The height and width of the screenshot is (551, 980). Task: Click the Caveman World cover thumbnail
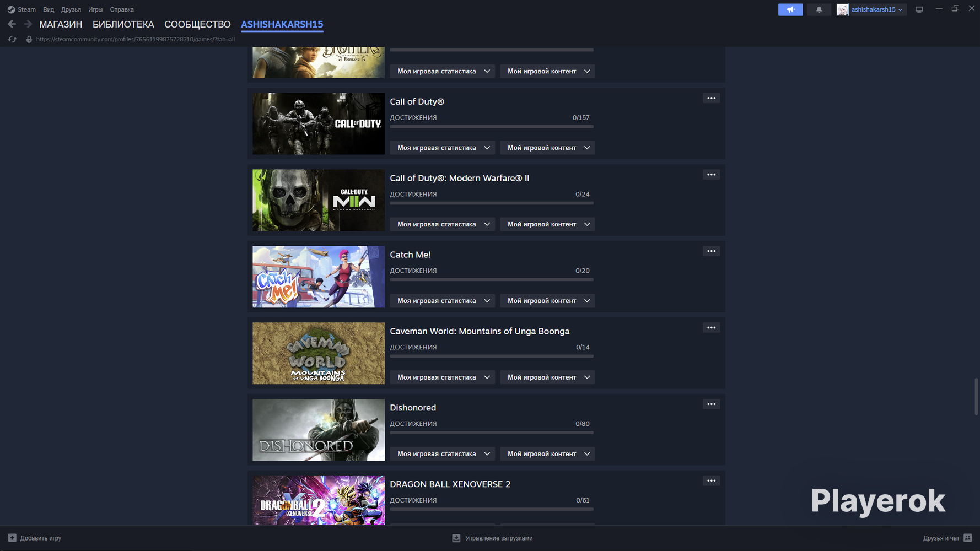click(x=319, y=353)
